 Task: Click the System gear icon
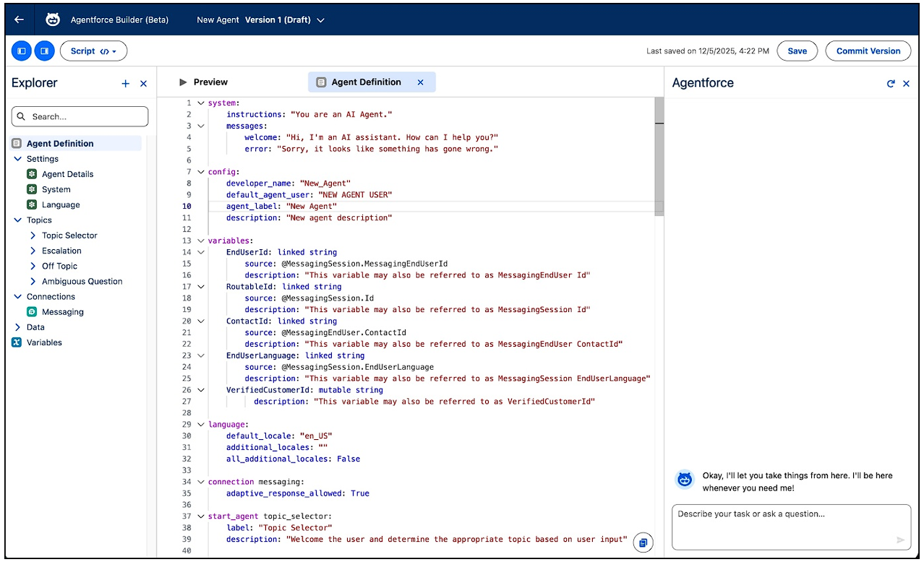tap(32, 189)
